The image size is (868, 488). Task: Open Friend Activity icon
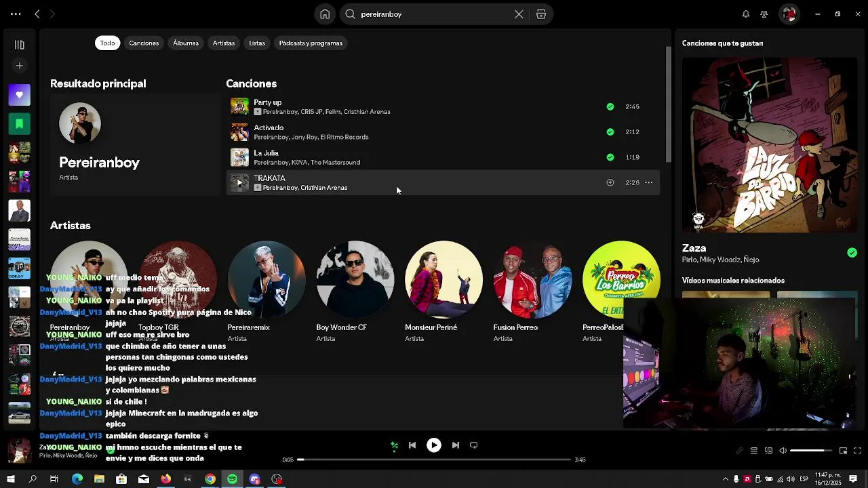(764, 14)
